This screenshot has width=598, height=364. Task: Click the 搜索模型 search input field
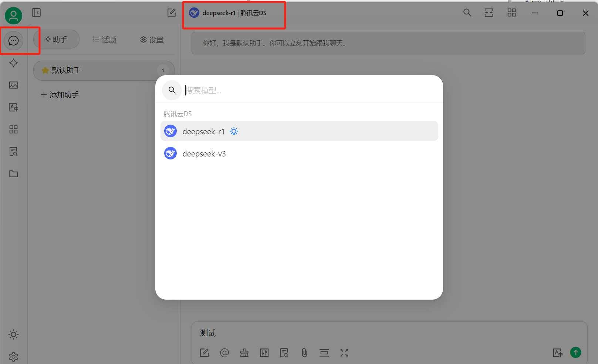tap(311, 90)
